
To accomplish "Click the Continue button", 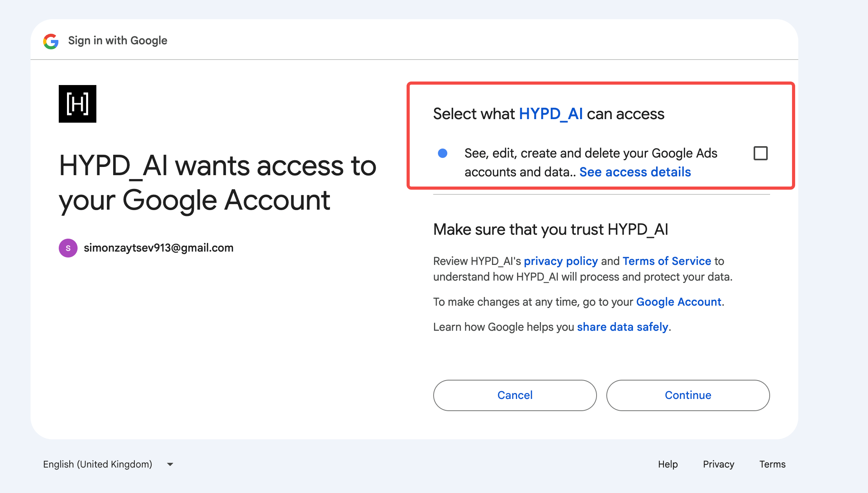I will click(x=688, y=395).
